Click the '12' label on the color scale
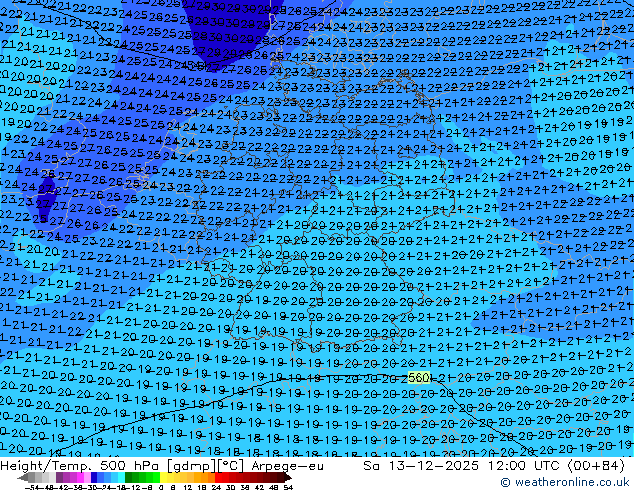634x490 pixels. click(x=187, y=488)
